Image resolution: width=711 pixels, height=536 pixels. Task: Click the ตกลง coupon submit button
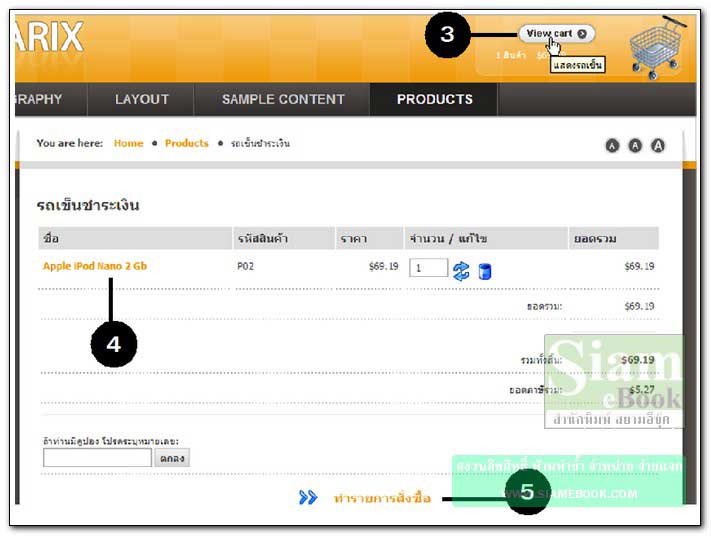(172, 458)
